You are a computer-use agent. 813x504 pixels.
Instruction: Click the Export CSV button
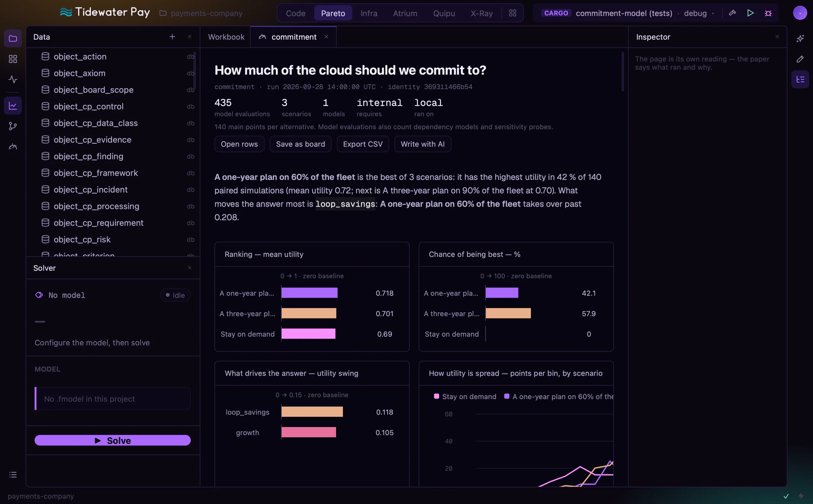click(x=363, y=144)
